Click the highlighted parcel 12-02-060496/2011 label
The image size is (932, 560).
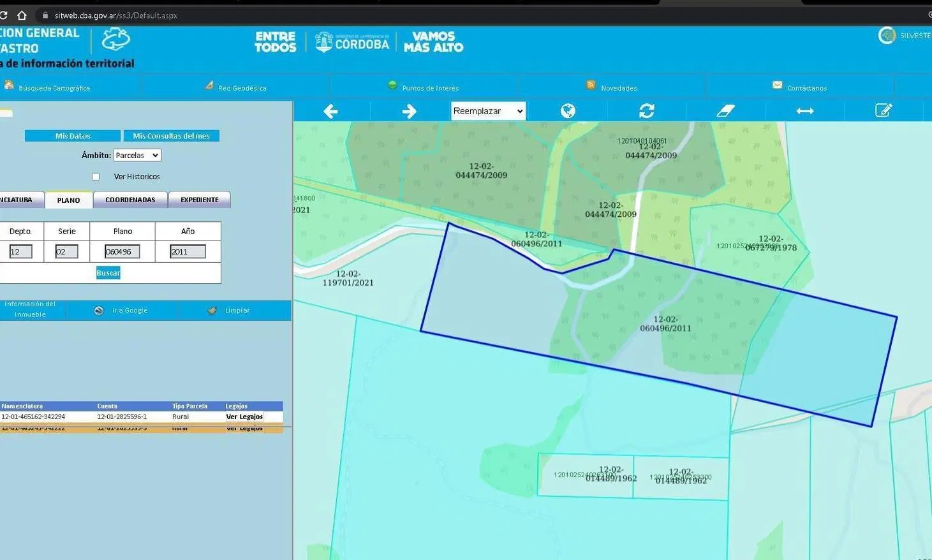tap(665, 323)
